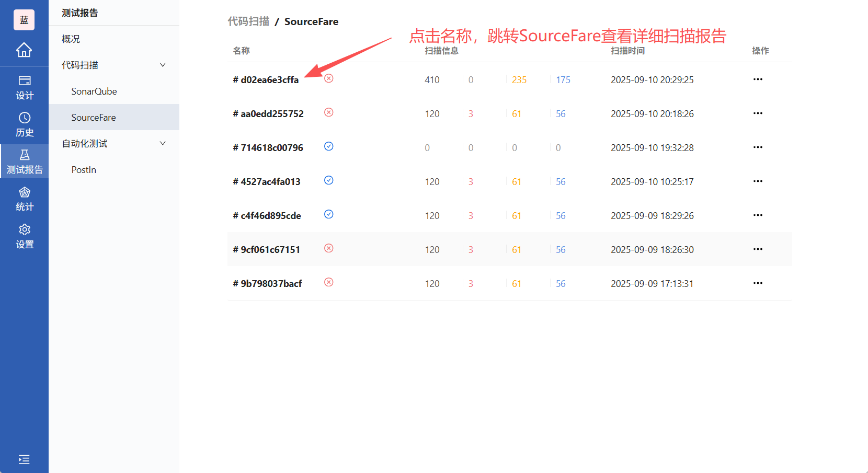Click failed status icon for 9cf061c67151
Viewport: 868px width, 473px height.
(x=329, y=248)
